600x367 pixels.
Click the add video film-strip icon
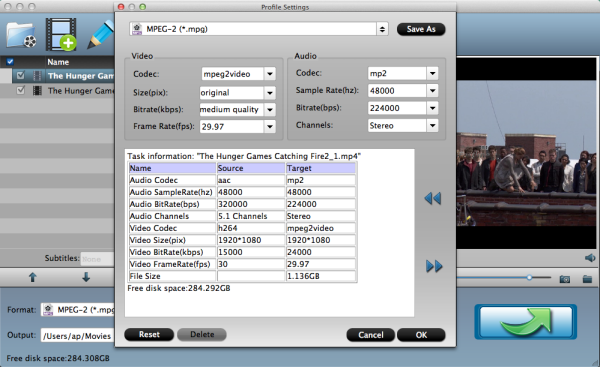click(61, 34)
